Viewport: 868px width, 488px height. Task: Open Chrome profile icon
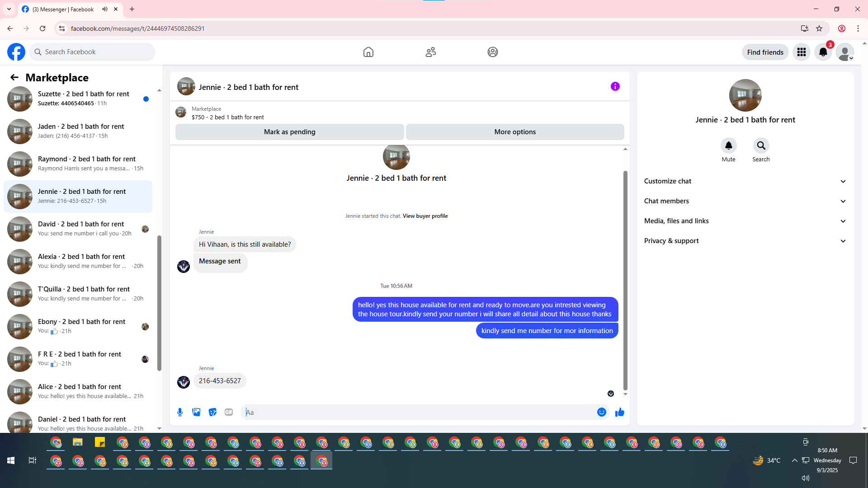coord(842,28)
